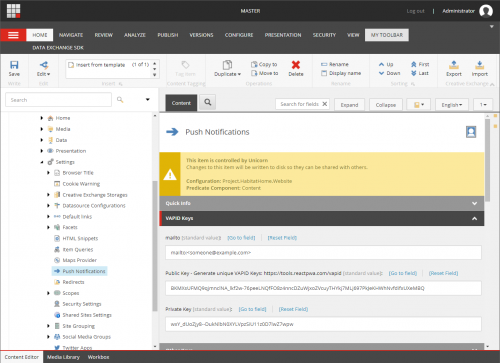Click the search magnifier tab beside Content
Image resolution: width=500 pixels, height=363 pixels.
click(x=208, y=102)
